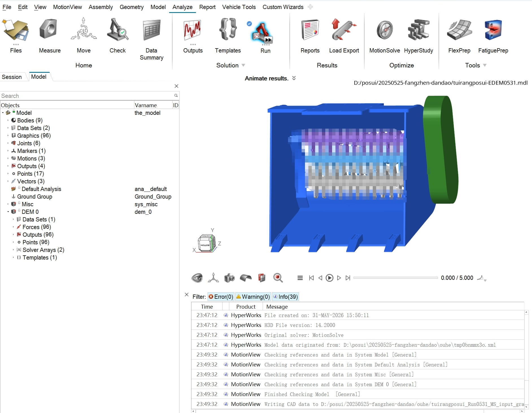
Task: Close the message log panel
Action: point(187,295)
